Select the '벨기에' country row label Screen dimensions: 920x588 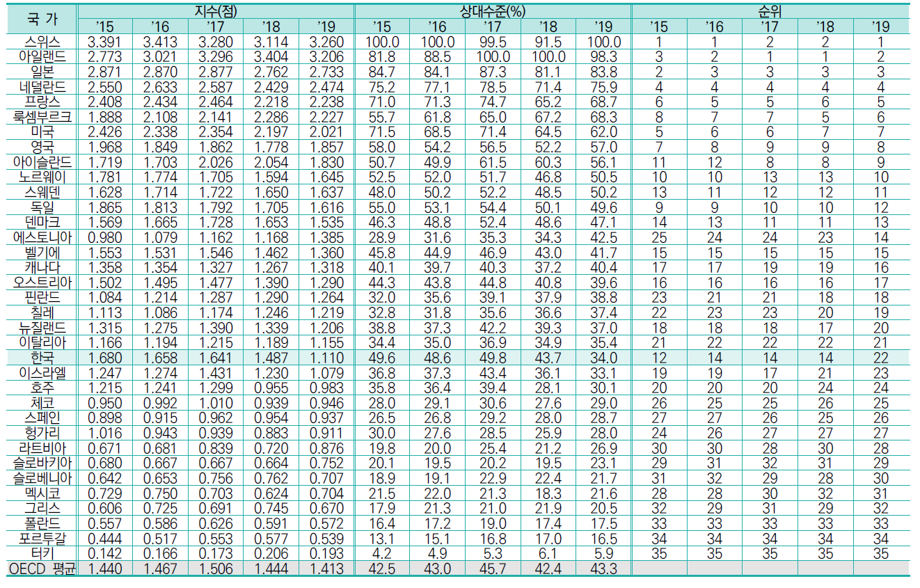click(42, 253)
